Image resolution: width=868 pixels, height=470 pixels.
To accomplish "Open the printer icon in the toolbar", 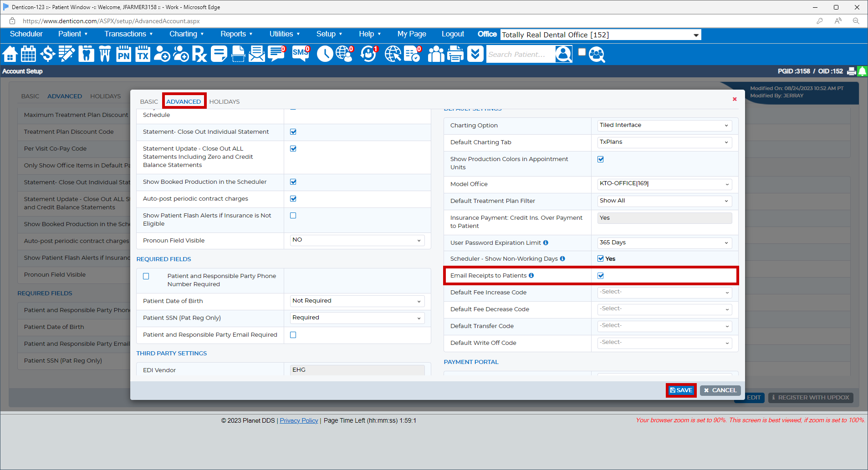I will 455,54.
